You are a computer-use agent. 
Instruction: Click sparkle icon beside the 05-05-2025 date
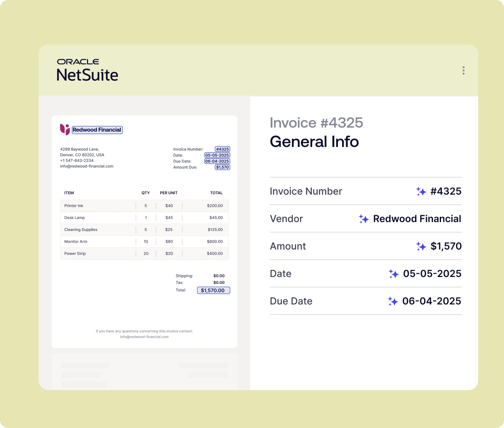point(393,274)
